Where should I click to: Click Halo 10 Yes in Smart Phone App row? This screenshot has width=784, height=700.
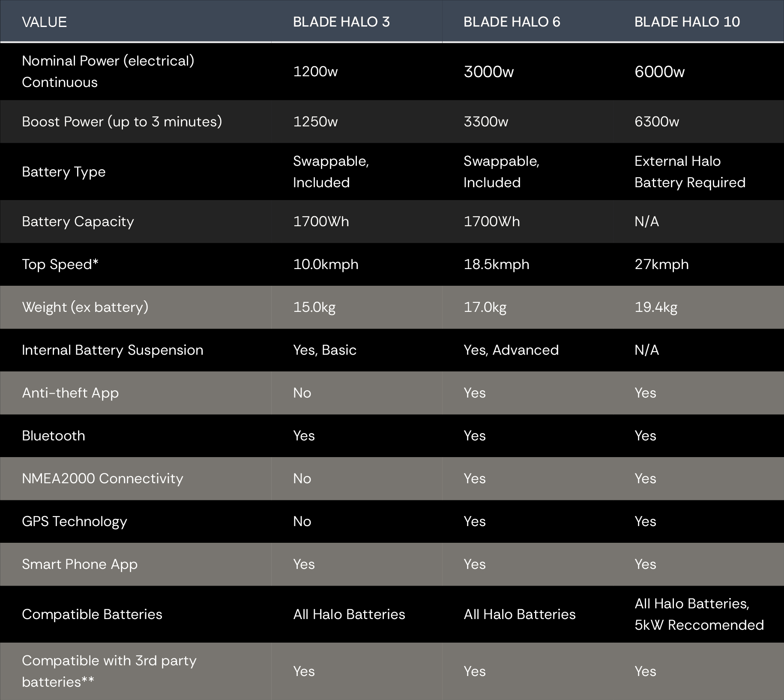coord(645,564)
